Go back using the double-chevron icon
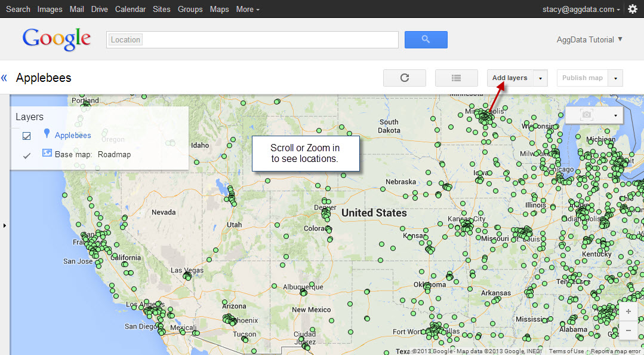This screenshot has width=644, height=355. (x=5, y=78)
